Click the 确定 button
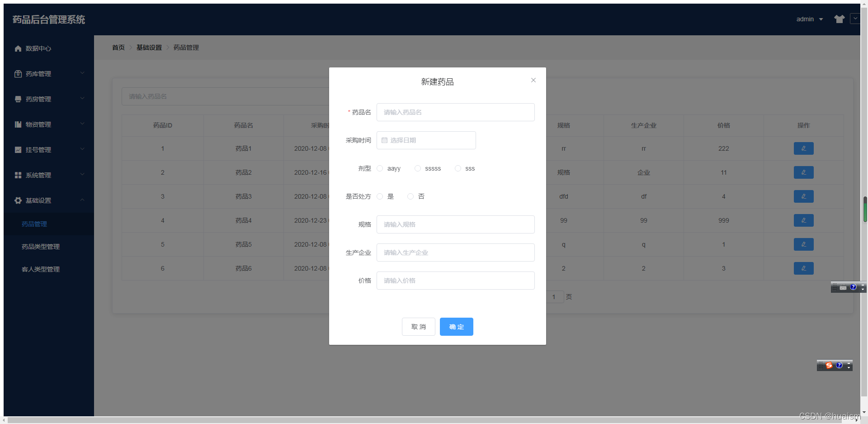This screenshot has height=424, width=868. pyautogui.click(x=457, y=327)
